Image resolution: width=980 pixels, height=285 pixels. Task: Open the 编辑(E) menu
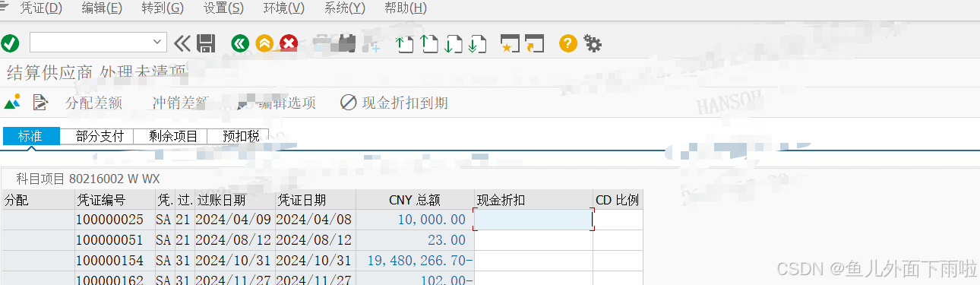coord(102,8)
